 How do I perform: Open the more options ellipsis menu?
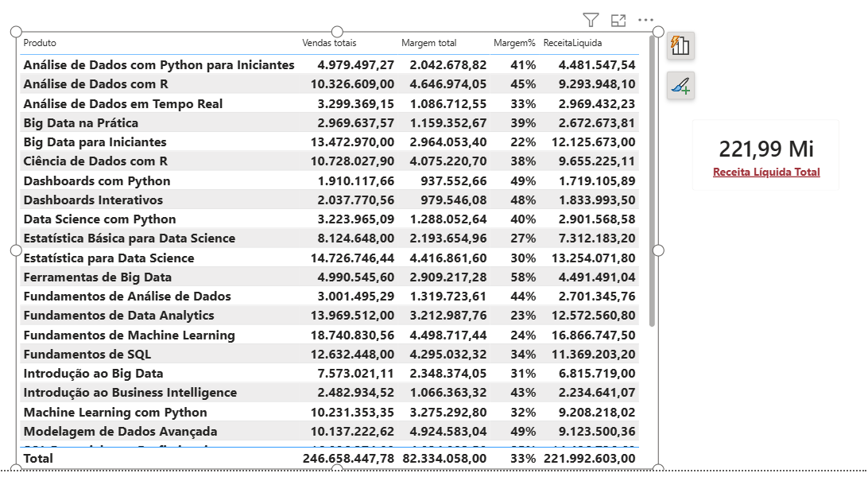pyautogui.click(x=645, y=20)
